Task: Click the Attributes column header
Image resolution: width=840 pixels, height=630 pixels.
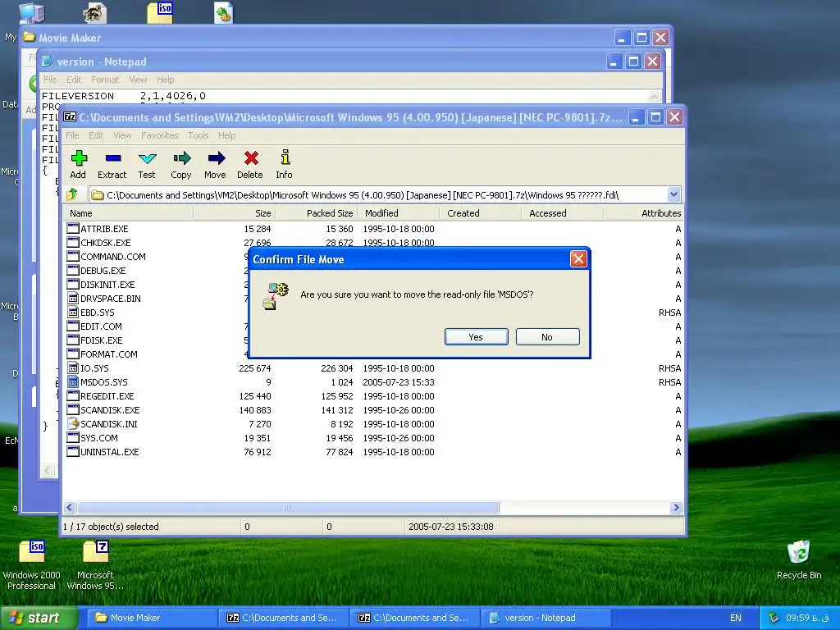Action: 644,213
